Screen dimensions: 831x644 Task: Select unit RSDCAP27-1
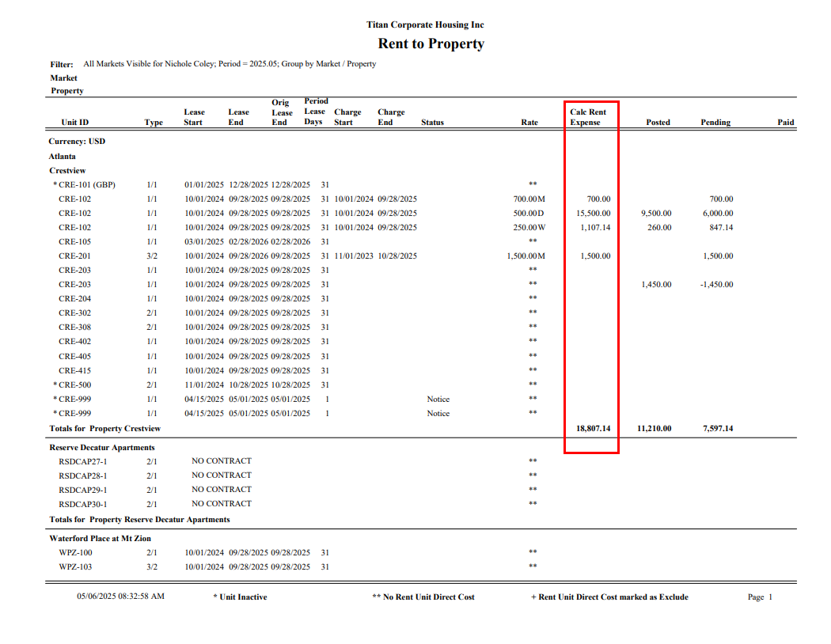click(82, 461)
